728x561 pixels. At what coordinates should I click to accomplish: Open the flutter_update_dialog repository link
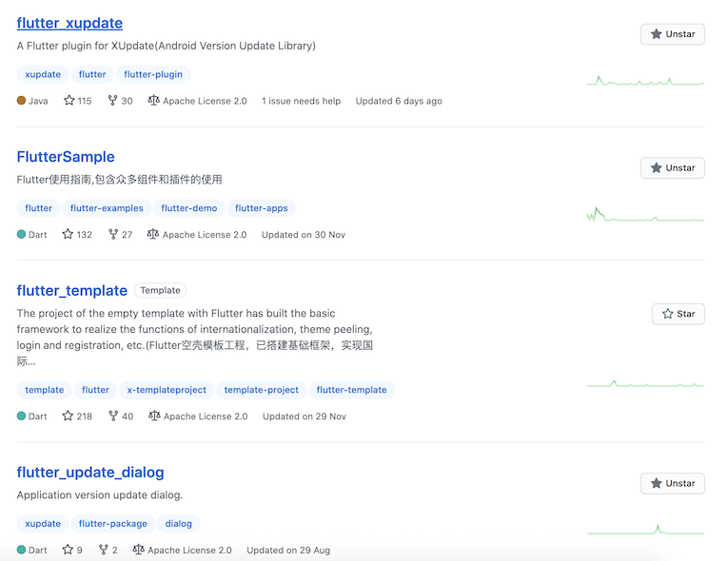[90, 473]
